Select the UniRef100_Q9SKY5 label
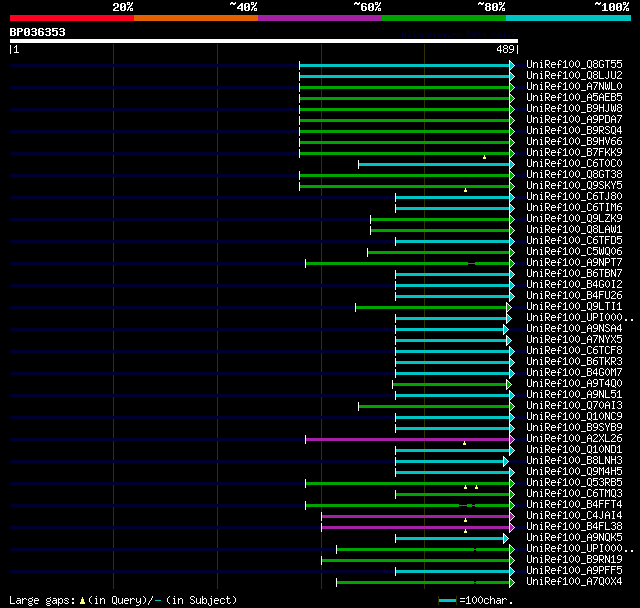The width and height of the screenshot is (640, 608). (x=574, y=186)
